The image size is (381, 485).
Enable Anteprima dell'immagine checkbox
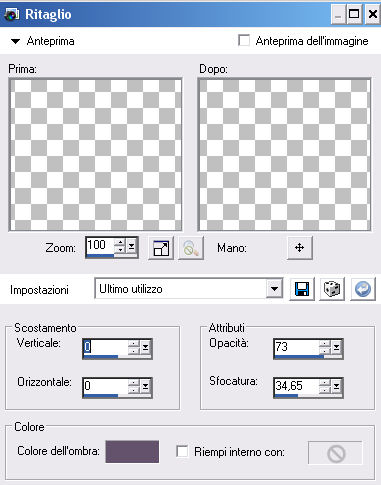coord(244,41)
